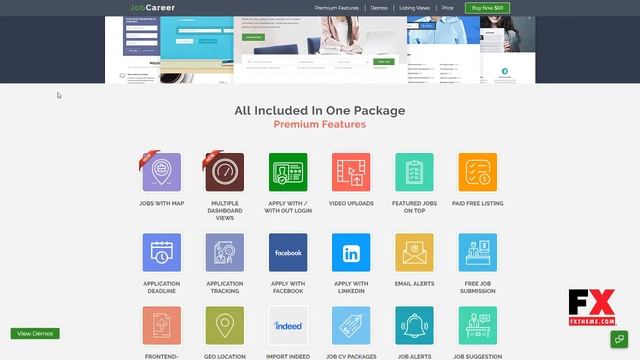Open Listing Views in the navigation bar

(x=414, y=8)
